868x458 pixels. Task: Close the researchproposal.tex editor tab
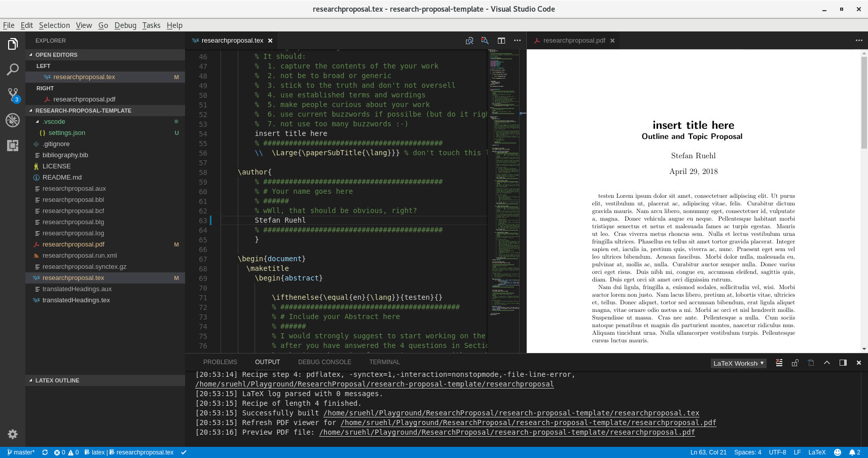coord(270,41)
